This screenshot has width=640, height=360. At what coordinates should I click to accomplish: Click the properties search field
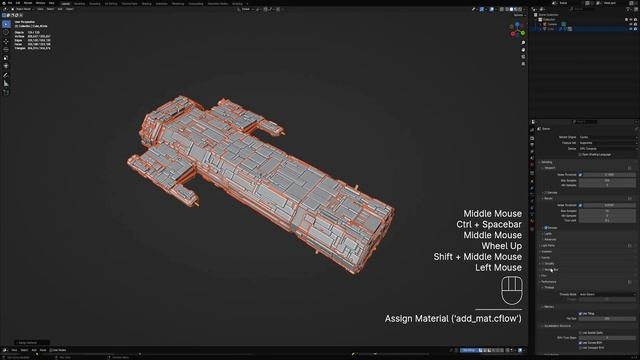(584, 122)
